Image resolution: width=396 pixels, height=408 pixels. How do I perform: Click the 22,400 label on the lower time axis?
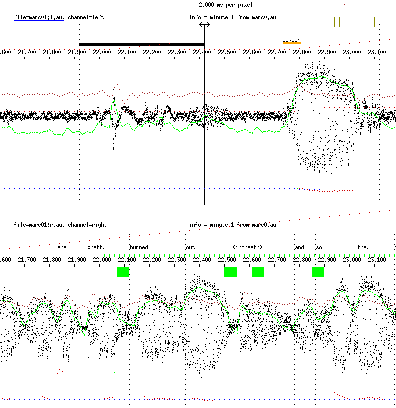pyautogui.click(x=203, y=259)
